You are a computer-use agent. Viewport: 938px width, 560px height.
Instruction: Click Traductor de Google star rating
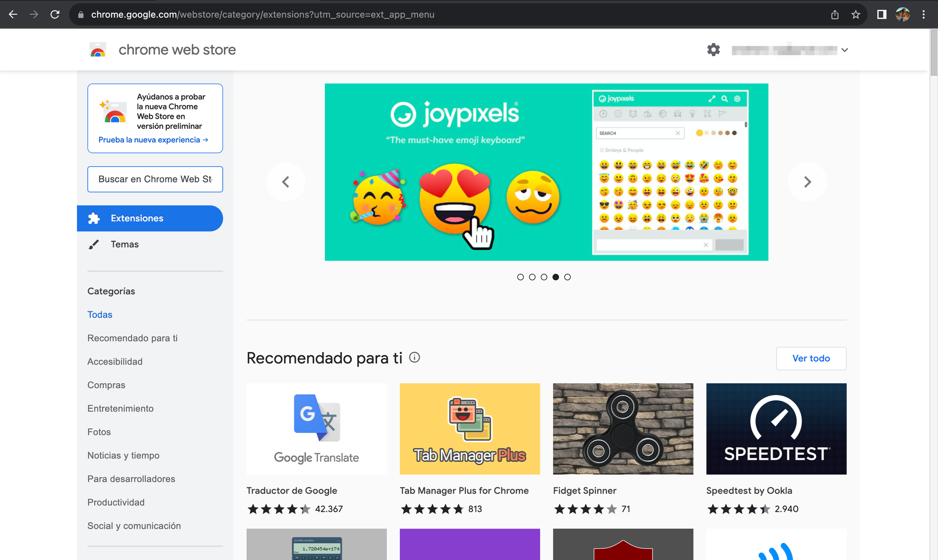(x=279, y=509)
